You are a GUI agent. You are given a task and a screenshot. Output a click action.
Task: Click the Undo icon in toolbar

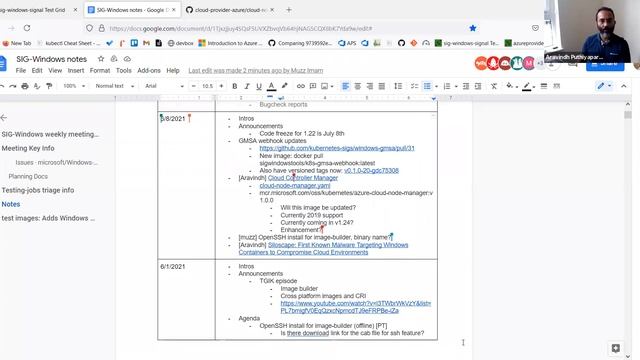point(2,86)
